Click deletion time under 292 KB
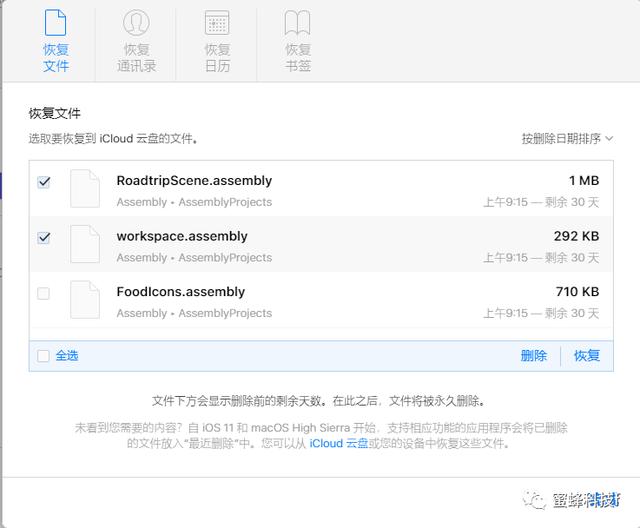This screenshot has width=640, height=528. click(541, 257)
